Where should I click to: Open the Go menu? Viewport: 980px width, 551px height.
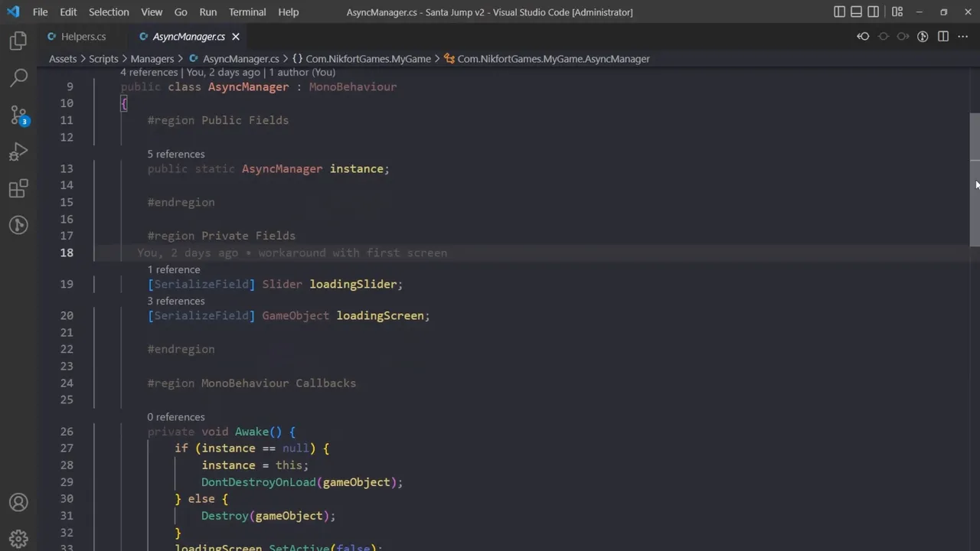[181, 12]
